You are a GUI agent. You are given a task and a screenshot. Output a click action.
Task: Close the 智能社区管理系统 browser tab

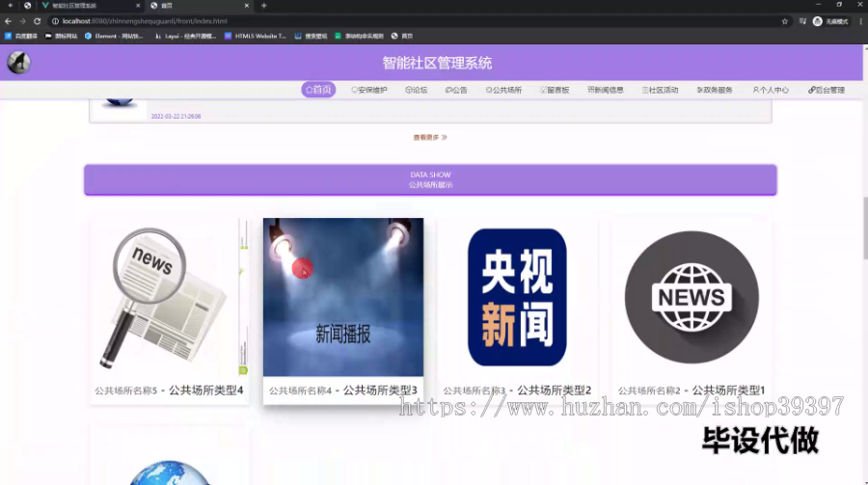click(x=138, y=6)
